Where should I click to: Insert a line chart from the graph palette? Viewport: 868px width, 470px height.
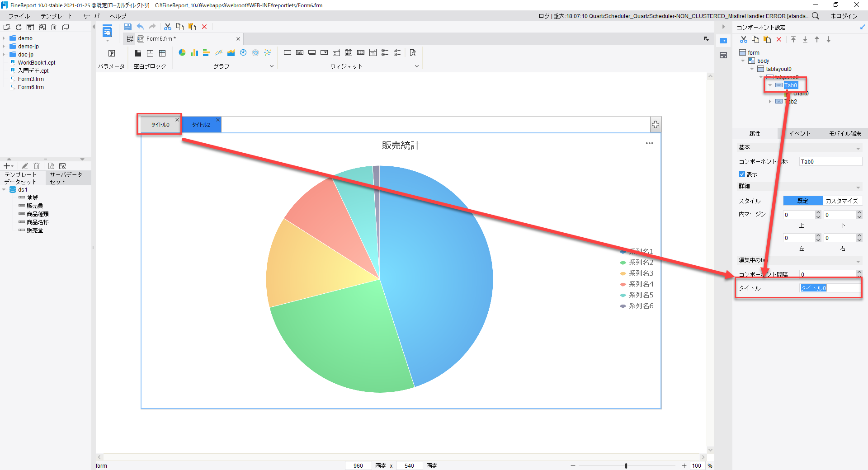(x=219, y=53)
